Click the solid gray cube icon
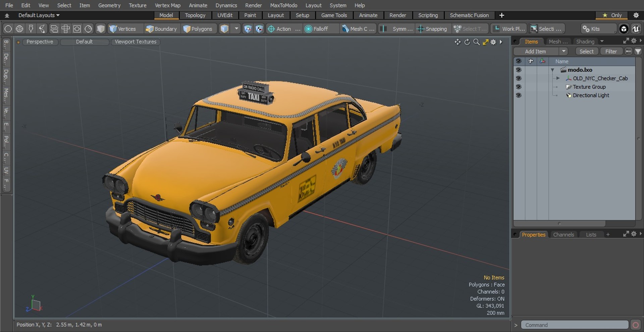The height and width of the screenshot is (332, 644). point(100,29)
